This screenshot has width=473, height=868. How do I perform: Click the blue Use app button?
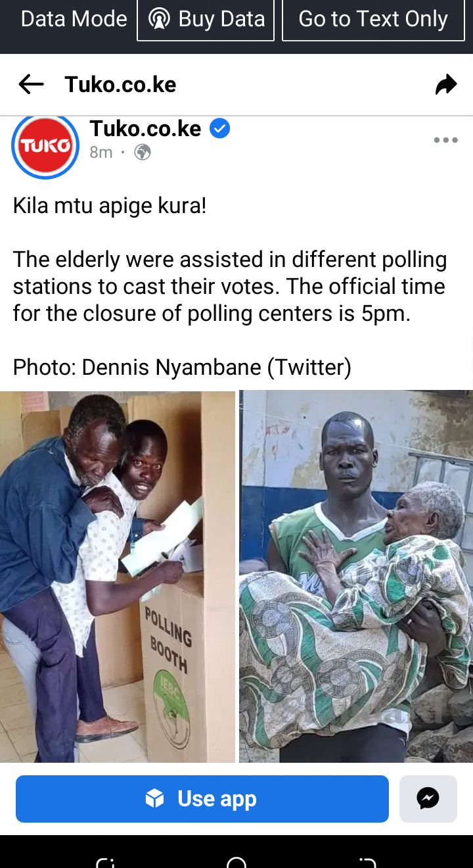[202, 799]
